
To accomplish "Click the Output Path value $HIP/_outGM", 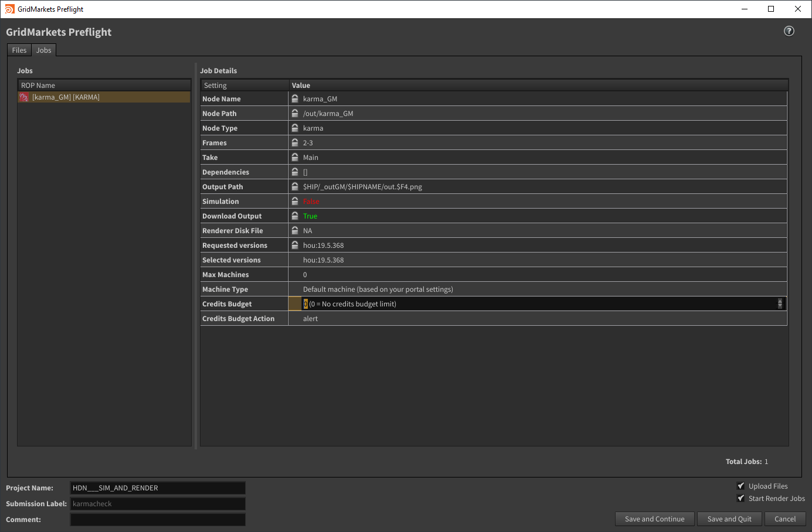I will (x=362, y=187).
